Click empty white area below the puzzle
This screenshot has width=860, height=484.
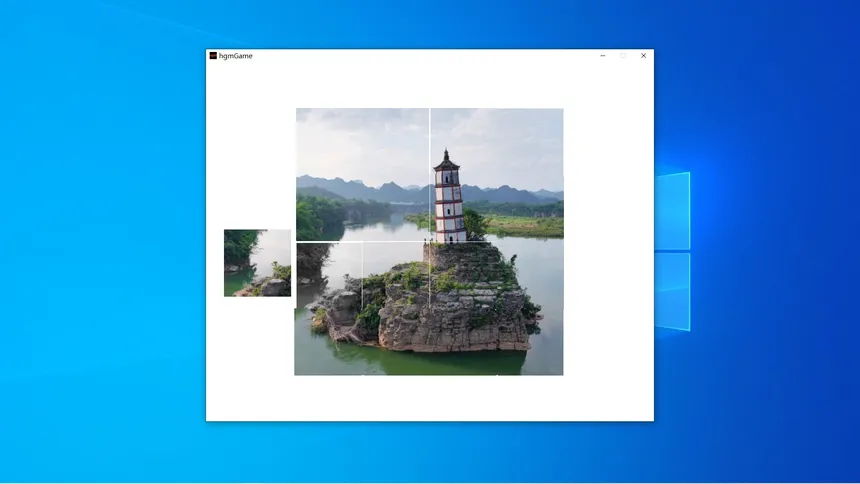pos(430,398)
